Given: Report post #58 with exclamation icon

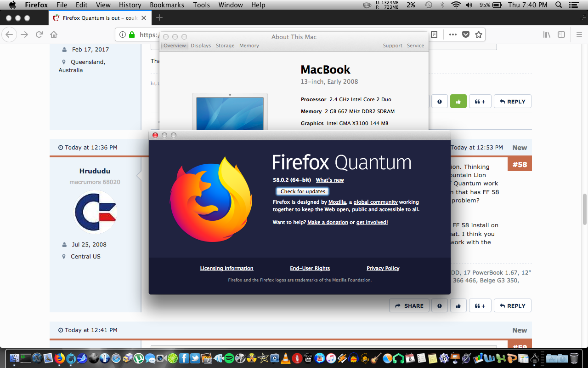Looking at the screenshot, I should 440,306.
